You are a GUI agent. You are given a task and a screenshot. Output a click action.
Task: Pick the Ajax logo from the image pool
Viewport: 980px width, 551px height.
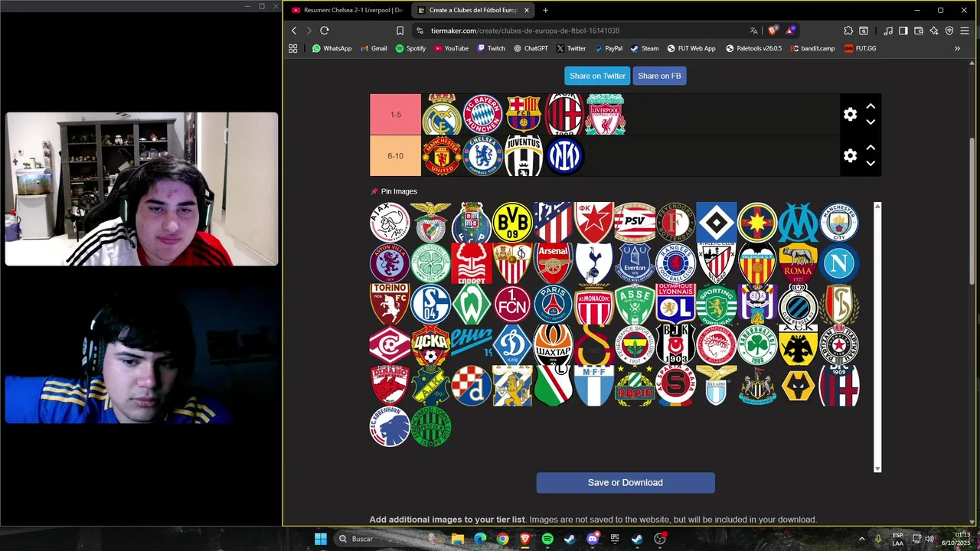pyautogui.click(x=390, y=222)
